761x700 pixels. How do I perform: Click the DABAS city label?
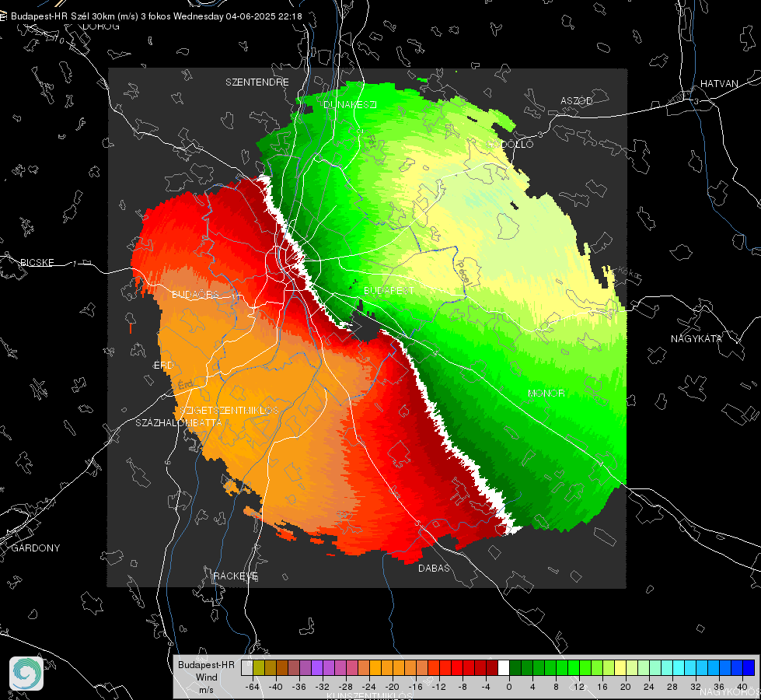tap(435, 569)
